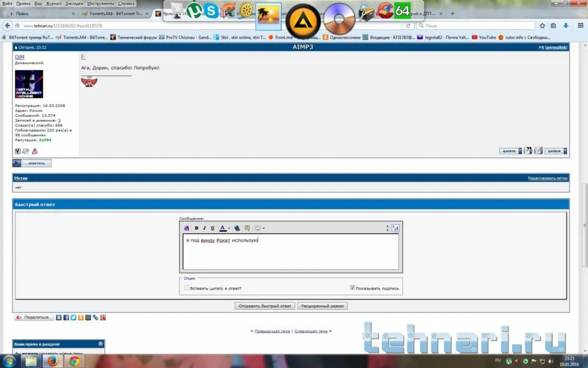Apply italic formatting to the message
Image resolution: width=588 pixels, height=368 pixels.
coord(204,228)
